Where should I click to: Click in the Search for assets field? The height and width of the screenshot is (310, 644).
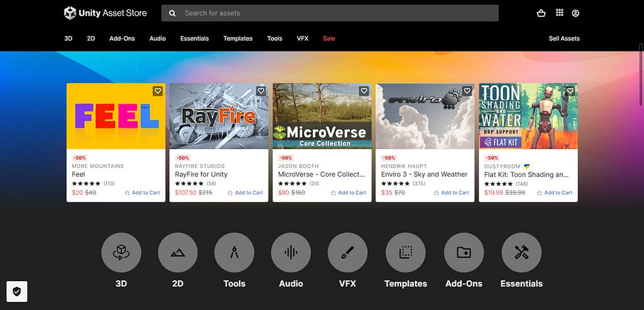(x=330, y=13)
